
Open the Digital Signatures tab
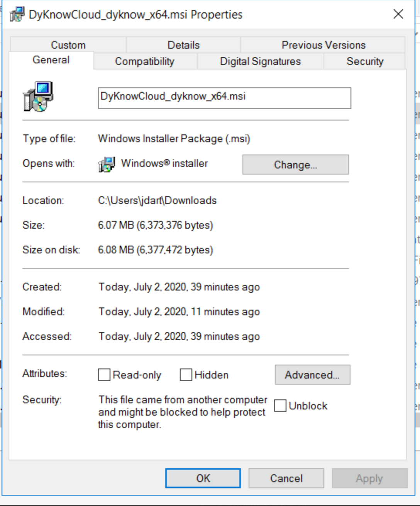click(x=260, y=61)
